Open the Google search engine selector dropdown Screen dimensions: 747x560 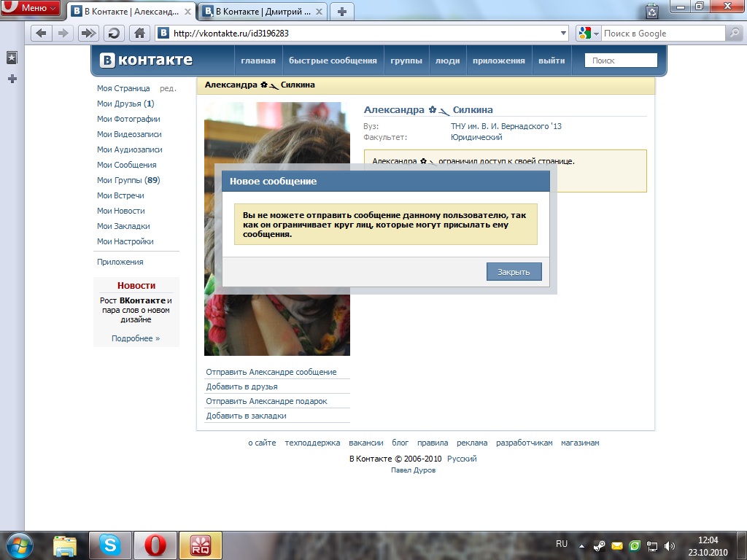coord(589,34)
